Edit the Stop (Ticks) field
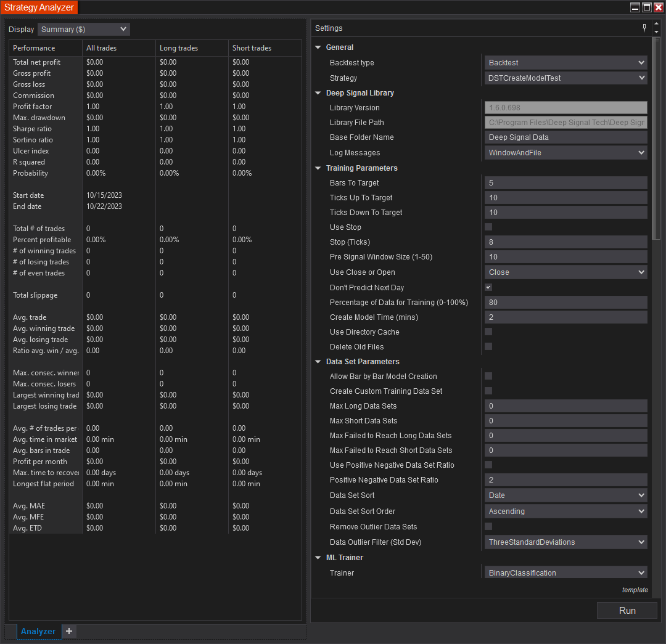Screen dimensions: 666x644 pos(565,242)
